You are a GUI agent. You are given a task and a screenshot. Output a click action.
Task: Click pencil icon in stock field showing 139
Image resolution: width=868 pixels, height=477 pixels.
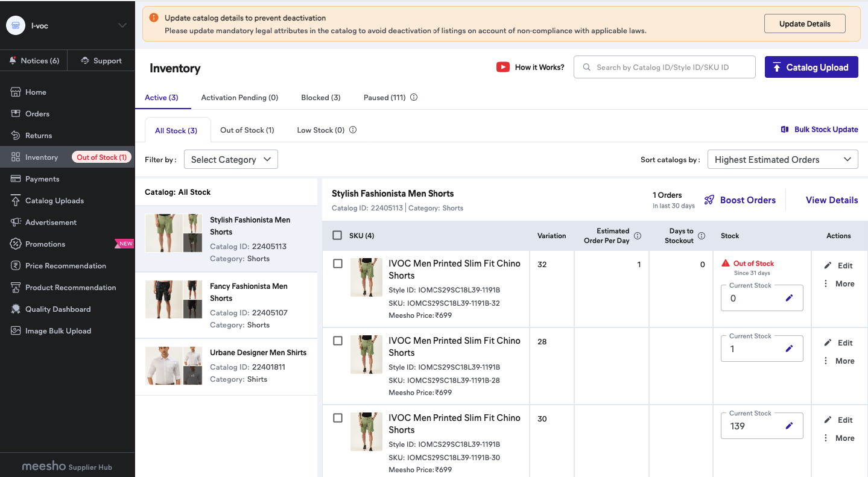pos(789,426)
